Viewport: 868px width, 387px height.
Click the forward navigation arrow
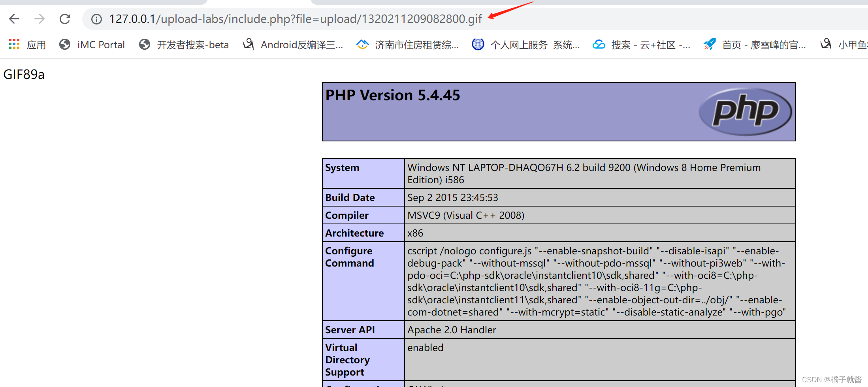[x=40, y=19]
